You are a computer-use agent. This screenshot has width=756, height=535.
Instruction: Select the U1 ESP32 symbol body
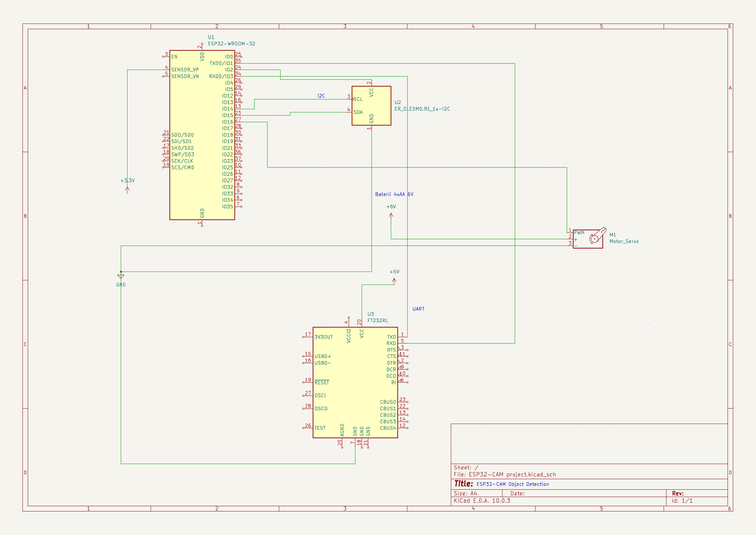coord(202,135)
